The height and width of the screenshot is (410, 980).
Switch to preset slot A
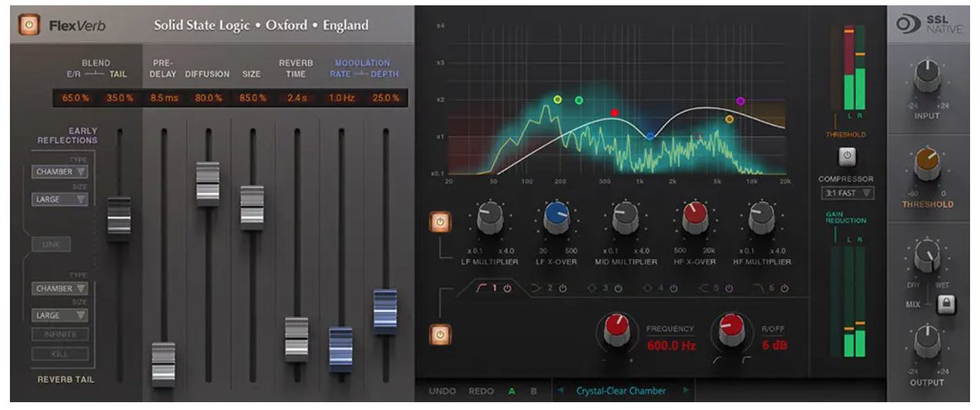click(511, 391)
